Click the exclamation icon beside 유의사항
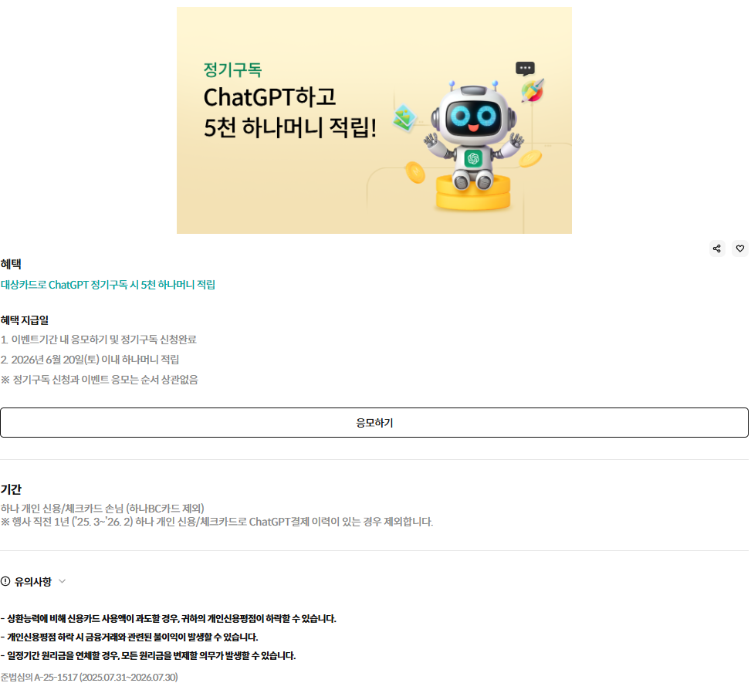Viewport: 751px width, 700px height. click(5, 581)
